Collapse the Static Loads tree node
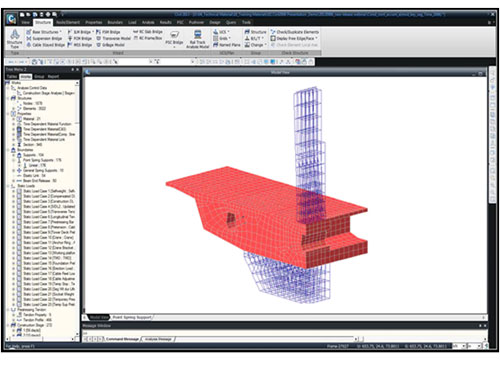This screenshot has height=370, width=500. point(8,186)
